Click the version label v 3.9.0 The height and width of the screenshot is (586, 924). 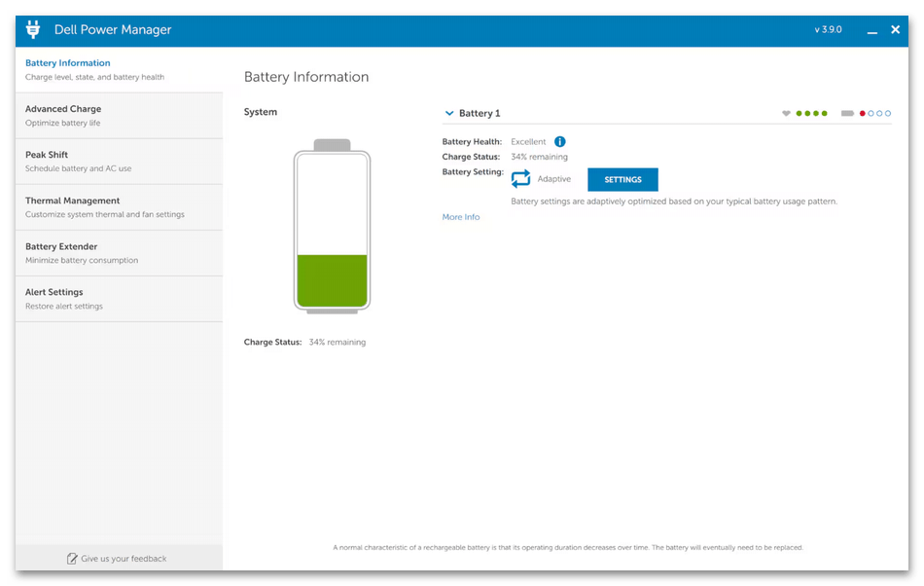click(x=828, y=29)
